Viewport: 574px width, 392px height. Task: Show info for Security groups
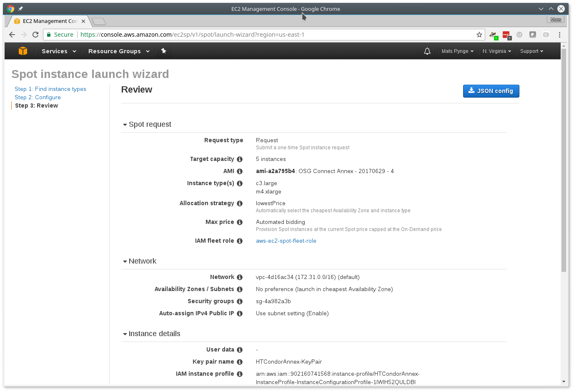point(240,302)
